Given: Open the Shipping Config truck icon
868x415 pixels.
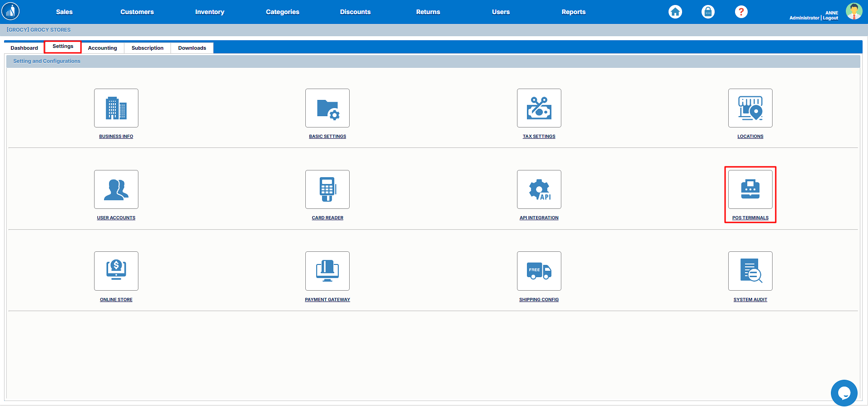Looking at the screenshot, I should pyautogui.click(x=539, y=271).
